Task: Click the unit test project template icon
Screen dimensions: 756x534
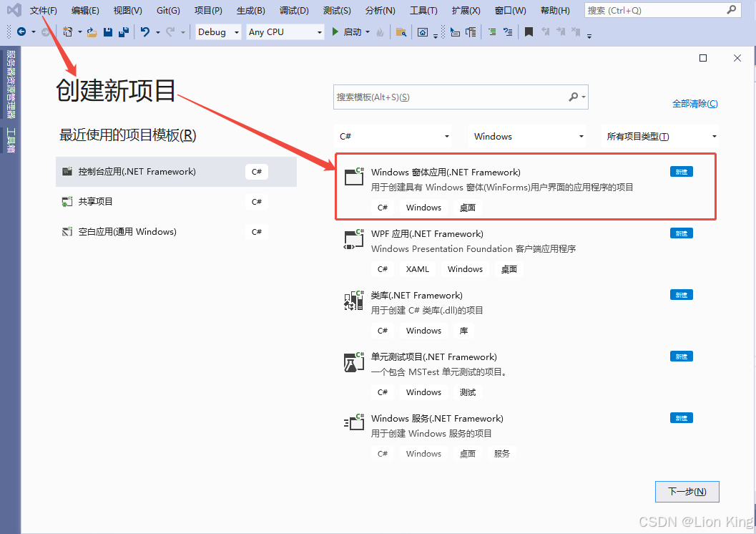Action: 354,361
